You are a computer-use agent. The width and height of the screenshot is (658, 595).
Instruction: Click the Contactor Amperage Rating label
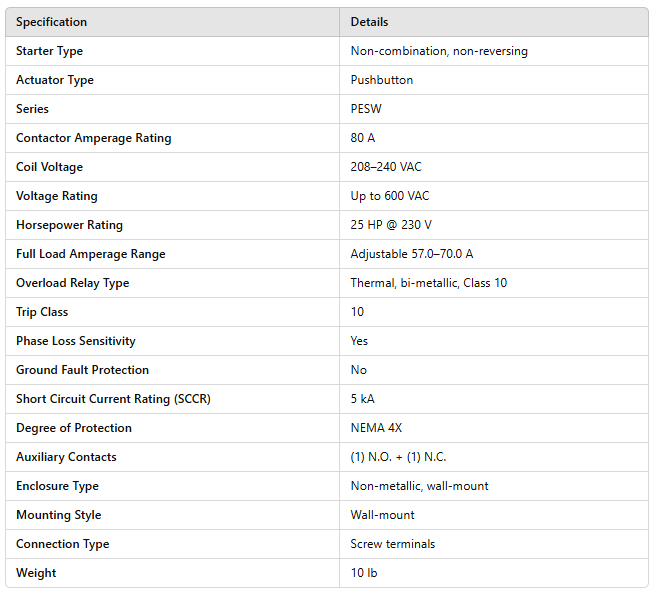pyautogui.click(x=93, y=138)
